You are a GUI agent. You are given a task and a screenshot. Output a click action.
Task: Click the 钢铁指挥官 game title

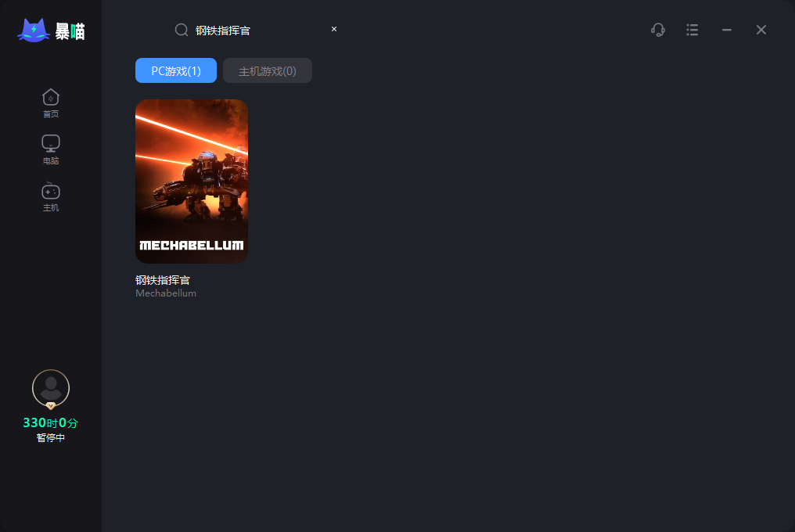pos(163,280)
